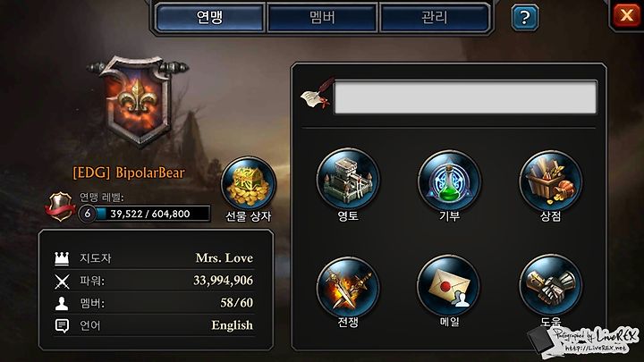Image resolution: width=644 pixels, height=362 pixels.
Task: Click the alliance level progress bar
Action: [145, 214]
